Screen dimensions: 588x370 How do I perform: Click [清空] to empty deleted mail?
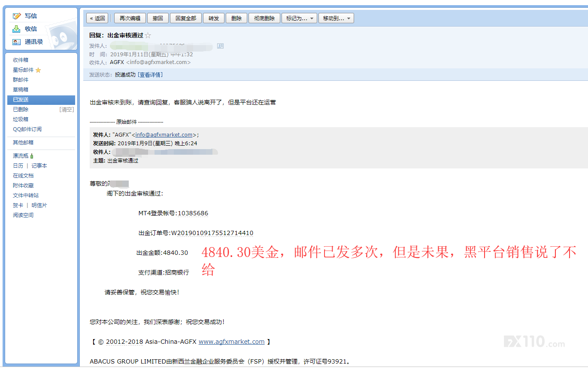(x=67, y=110)
